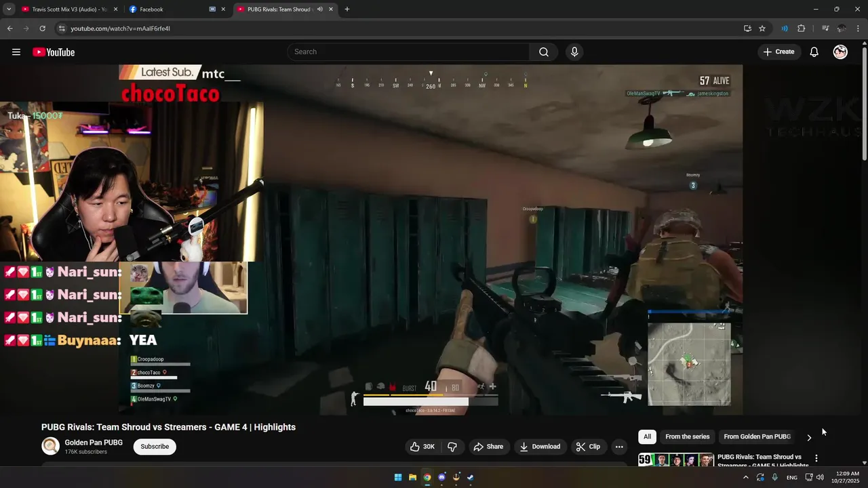The width and height of the screenshot is (868, 488).
Task: Click the page vertical scrollbar thumb
Action: (x=865, y=105)
